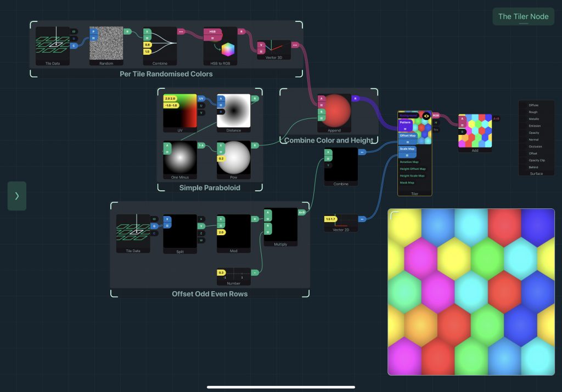Select the Vector 3D node
The height and width of the screenshot is (392, 562).
tap(274, 50)
